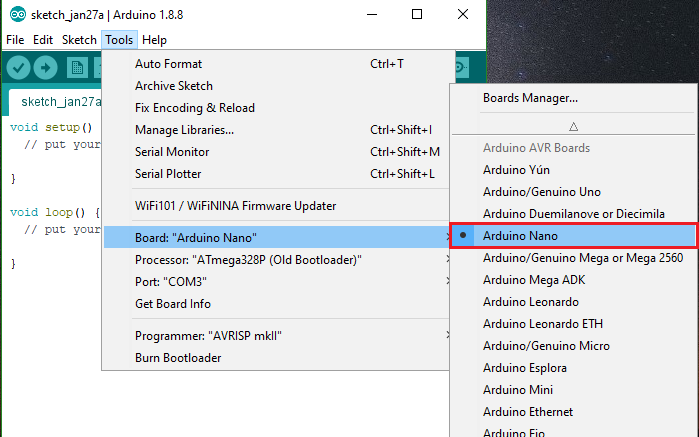Minimize the Arduino window
Viewport: 699px width, 437px height.
point(372,14)
